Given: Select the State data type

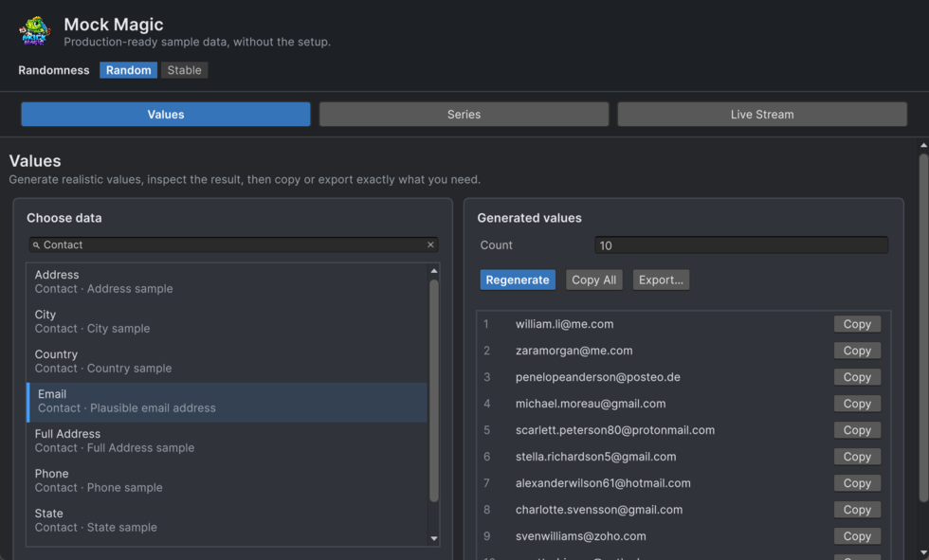Looking at the screenshot, I should pos(227,520).
